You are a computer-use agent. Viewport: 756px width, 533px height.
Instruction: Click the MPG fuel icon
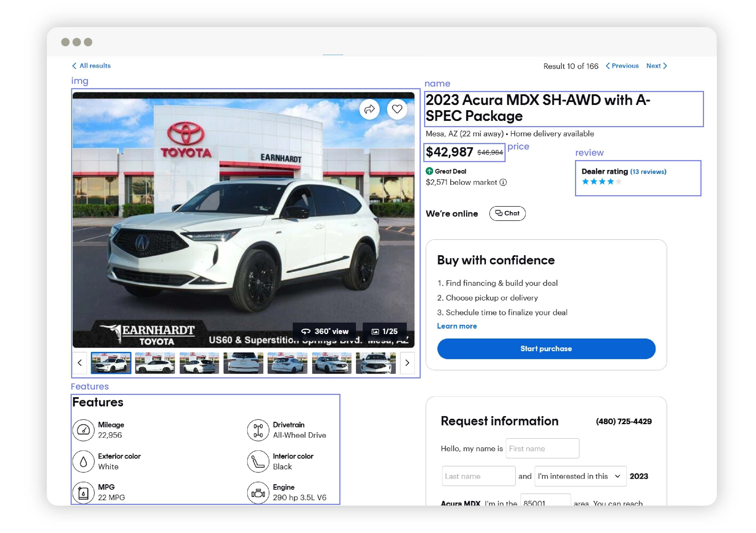pos(83,492)
